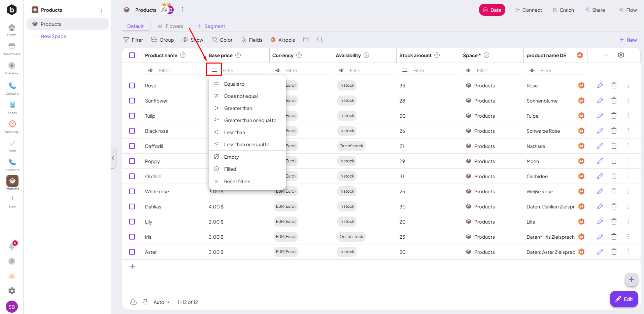Open table settings gear icon

point(621,55)
